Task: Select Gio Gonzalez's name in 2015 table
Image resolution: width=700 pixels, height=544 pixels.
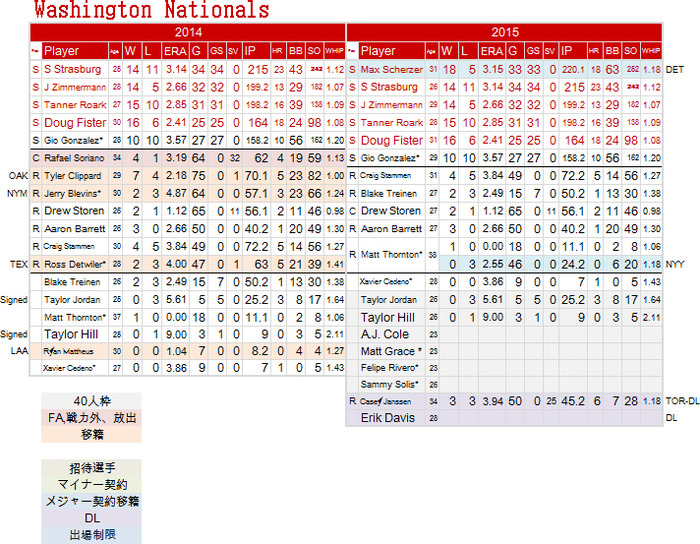Action: tap(390, 158)
